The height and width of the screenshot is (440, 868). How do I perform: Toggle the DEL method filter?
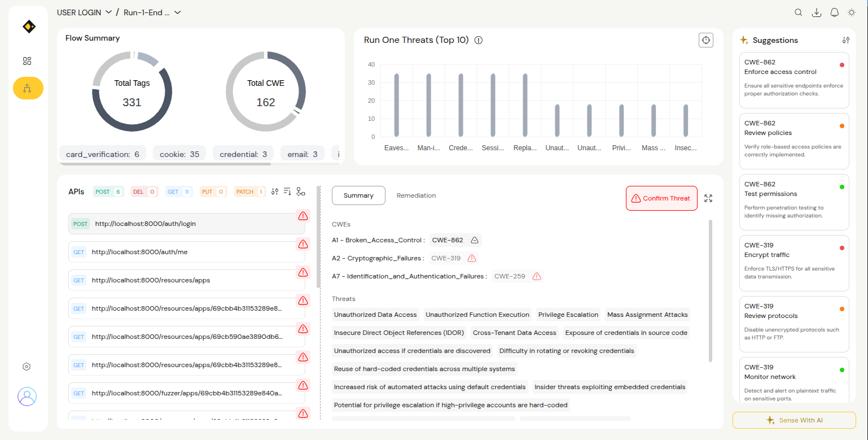(x=144, y=191)
